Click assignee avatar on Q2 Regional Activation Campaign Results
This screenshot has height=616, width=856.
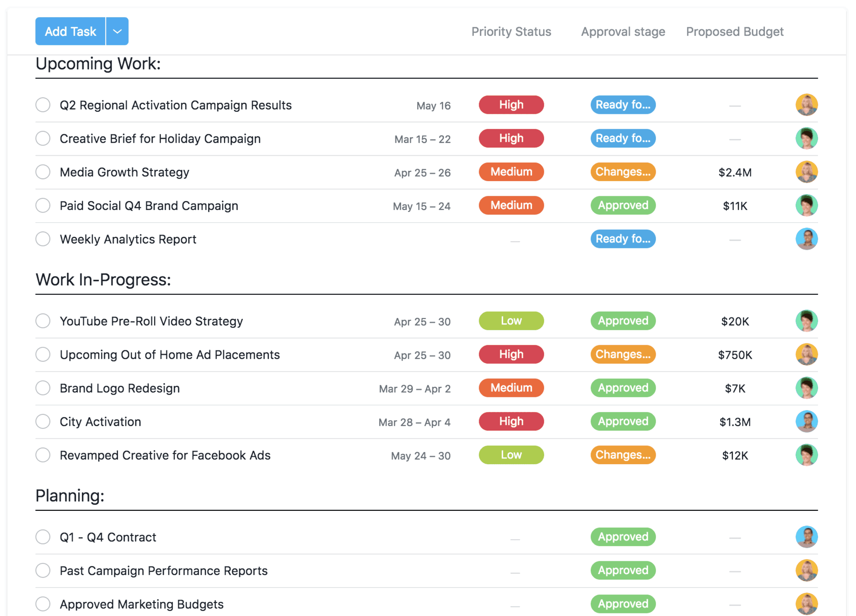point(806,105)
